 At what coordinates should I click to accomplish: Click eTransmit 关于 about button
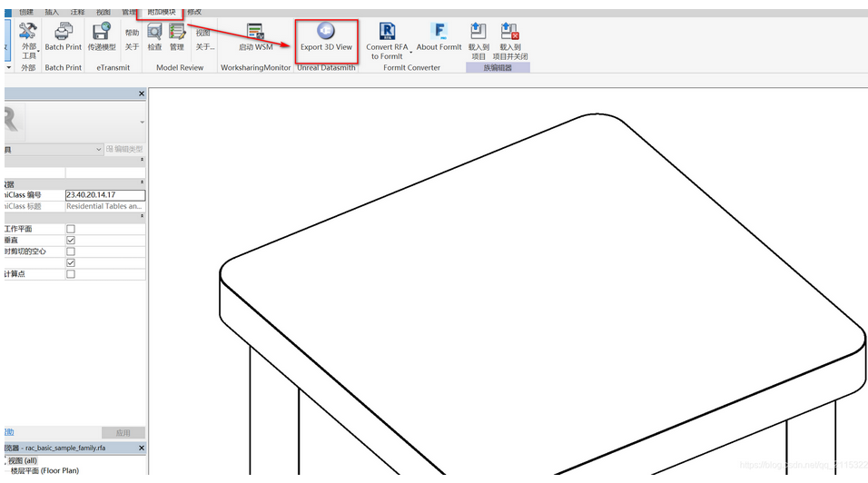point(132,47)
